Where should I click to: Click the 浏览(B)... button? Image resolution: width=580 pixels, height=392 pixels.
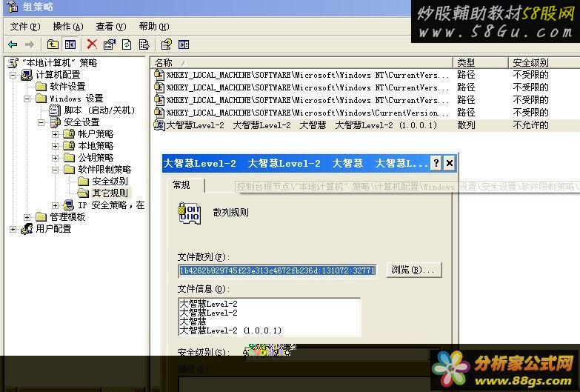pos(414,270)
